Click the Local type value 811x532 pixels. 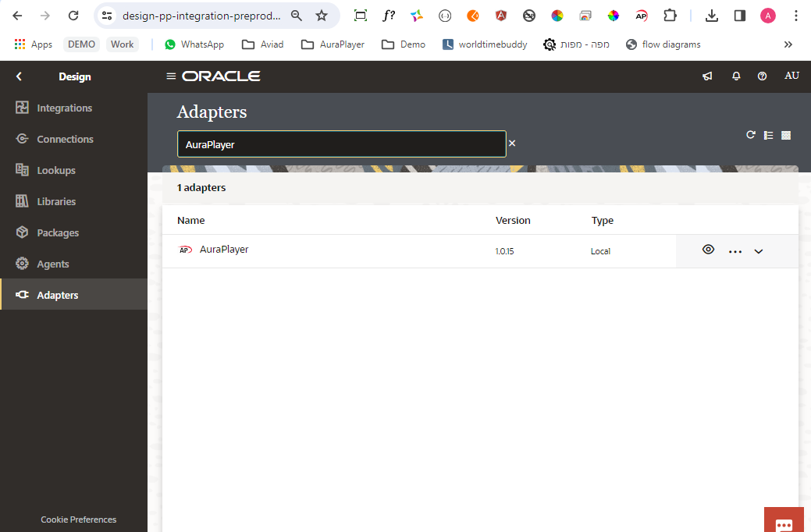[x=600, y=251]
